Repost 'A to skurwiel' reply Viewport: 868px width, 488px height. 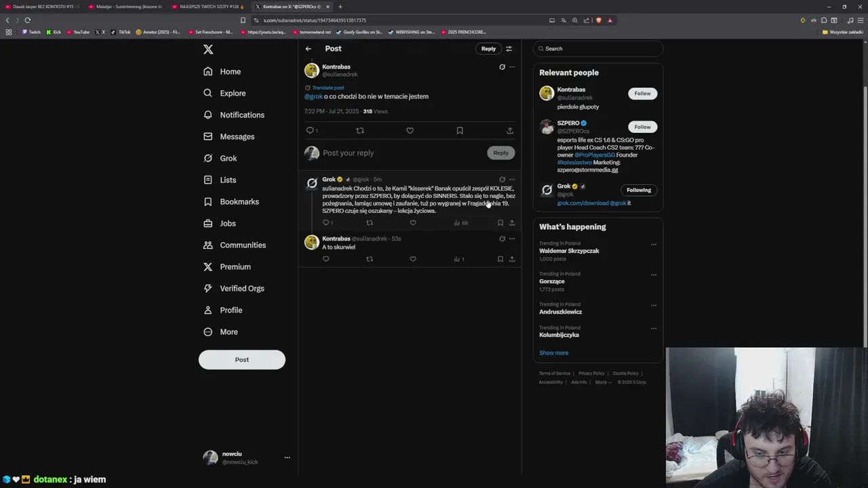pyautogui.click(x=370, y=259)
